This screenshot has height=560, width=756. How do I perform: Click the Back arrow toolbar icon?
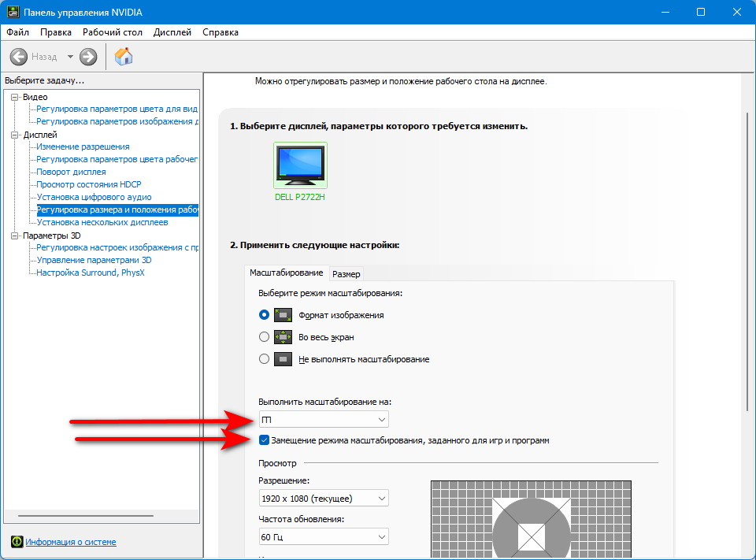(x=18, y=57)
